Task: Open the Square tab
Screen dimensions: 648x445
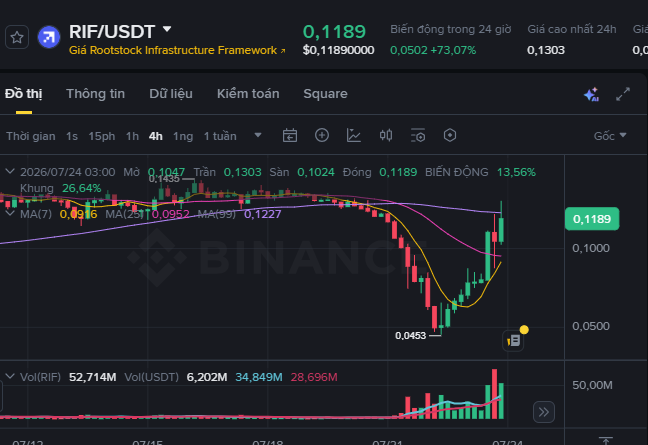Action: (x=325, y=94)
